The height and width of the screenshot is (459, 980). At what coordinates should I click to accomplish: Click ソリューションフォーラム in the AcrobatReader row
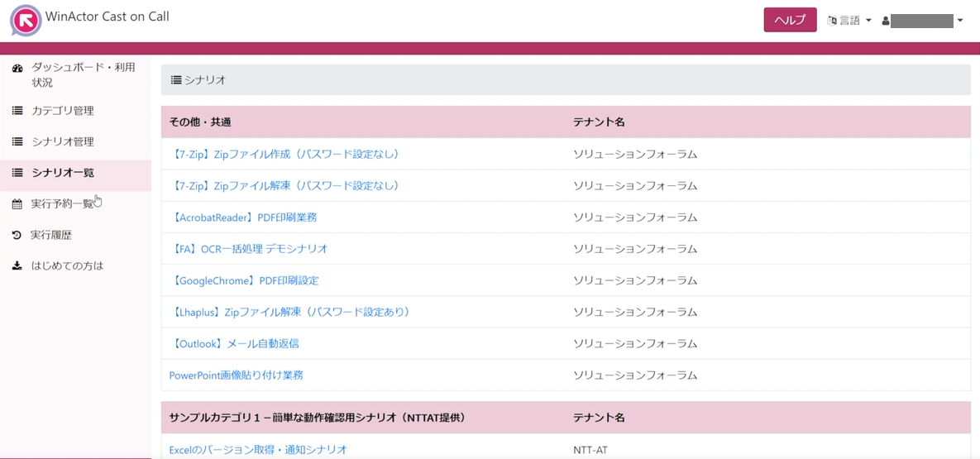pyautogui.click(x=635, y=217)
